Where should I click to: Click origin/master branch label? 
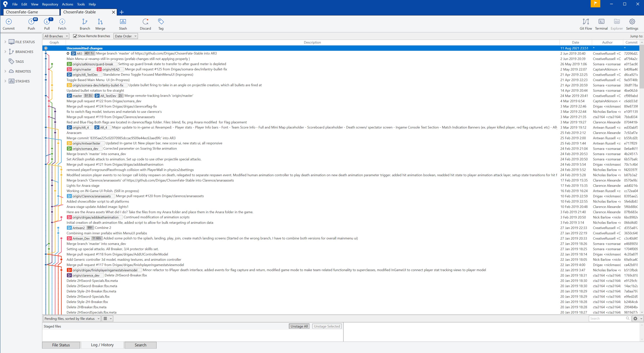[81, 69]
